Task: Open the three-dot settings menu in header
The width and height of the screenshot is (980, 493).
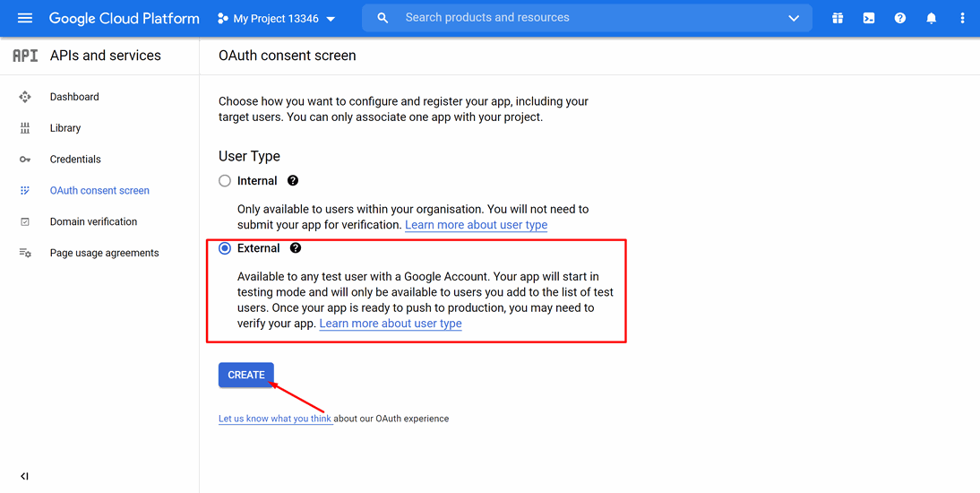Action: pos(962,18)
